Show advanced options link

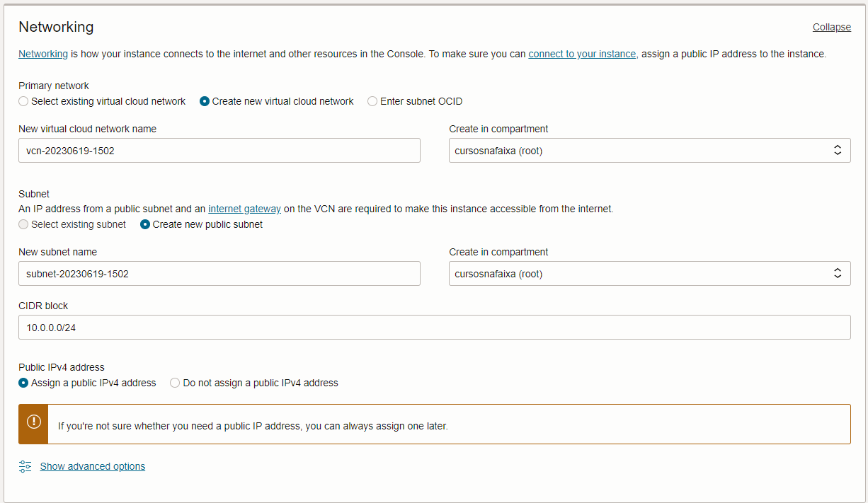(x=93, y=466)
